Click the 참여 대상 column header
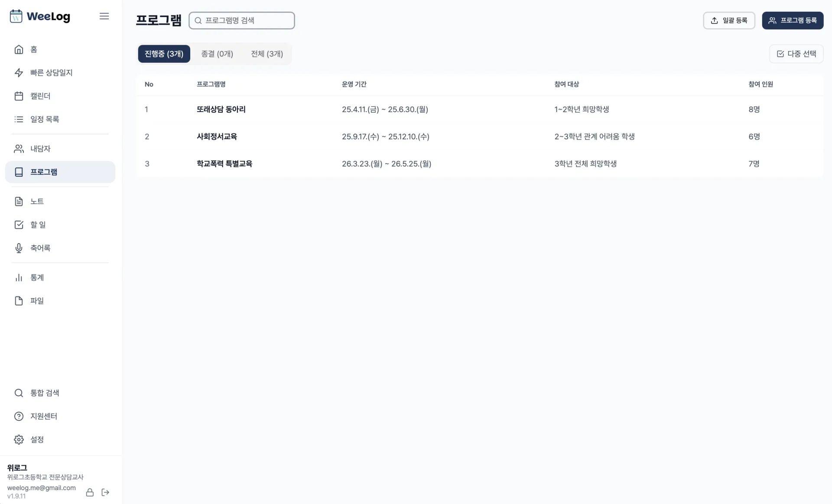 [566, 84]
